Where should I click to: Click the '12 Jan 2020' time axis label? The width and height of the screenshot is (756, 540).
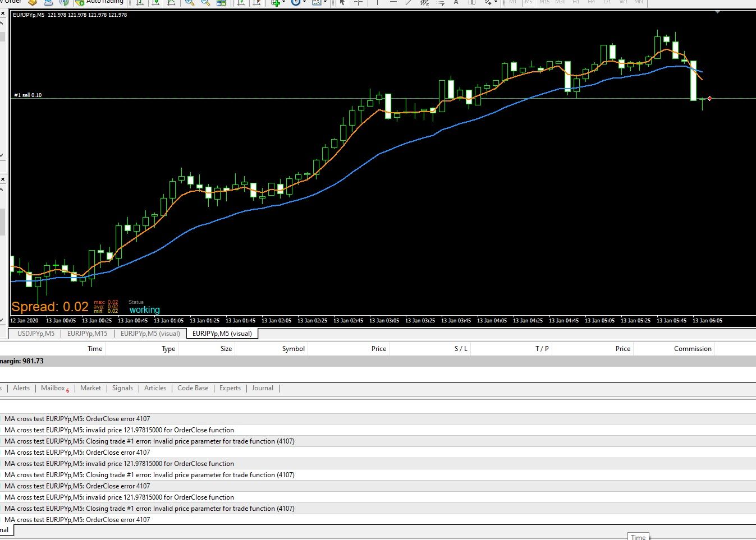coord(24,321)
